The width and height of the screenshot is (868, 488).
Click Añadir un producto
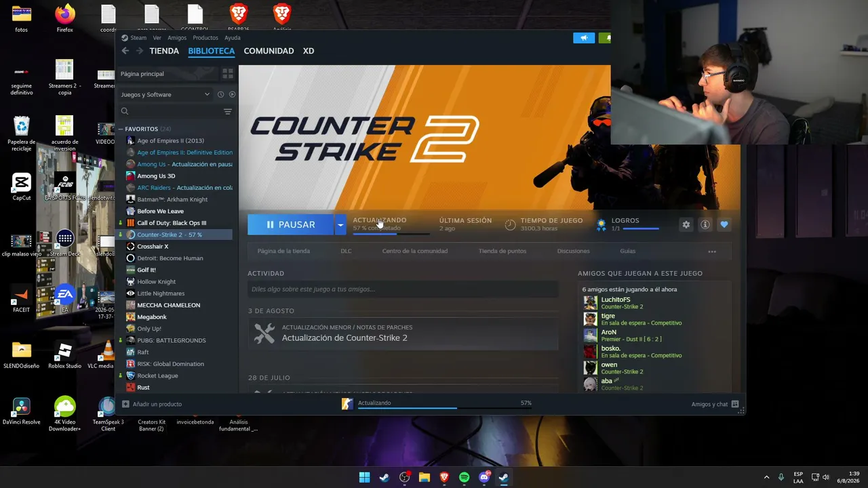152,405
